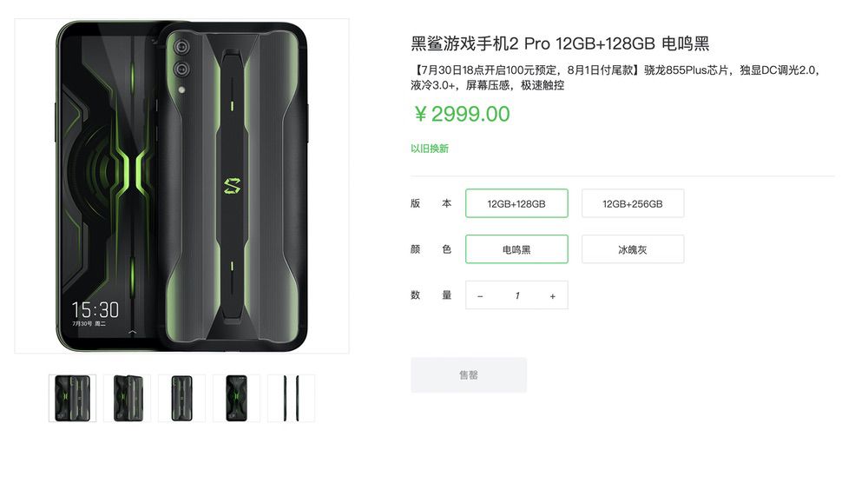868x477 pixels.
Task: Select second thumbnail with angled phone view
Action: (x=128, y=398)
